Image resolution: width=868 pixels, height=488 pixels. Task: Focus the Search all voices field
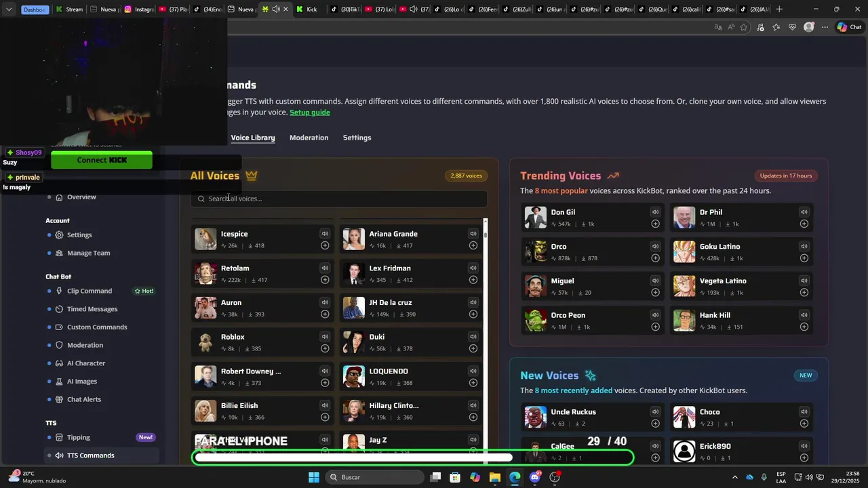click(x=339, y=199)
